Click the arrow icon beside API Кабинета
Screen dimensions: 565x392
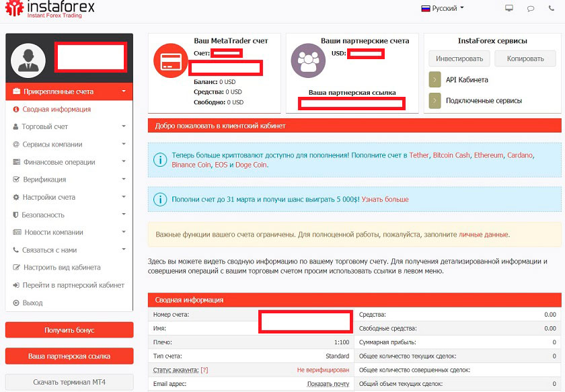(x=435, y=79)
